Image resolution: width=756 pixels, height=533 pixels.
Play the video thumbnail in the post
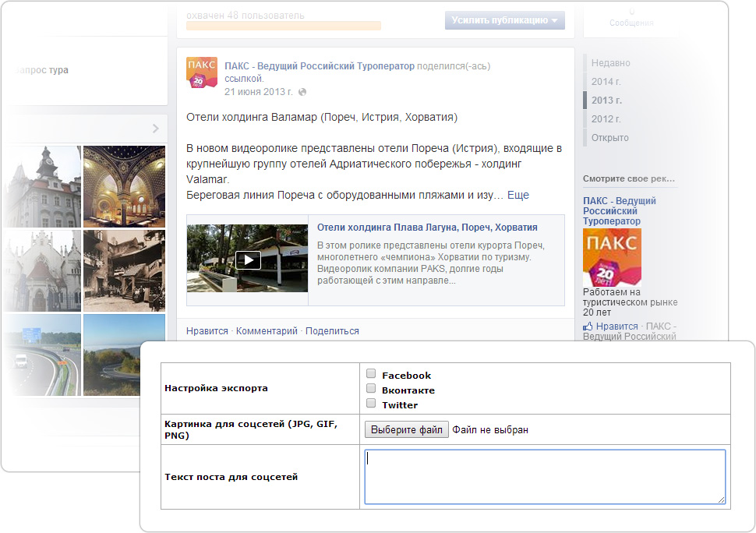click(x=247, y=258)
